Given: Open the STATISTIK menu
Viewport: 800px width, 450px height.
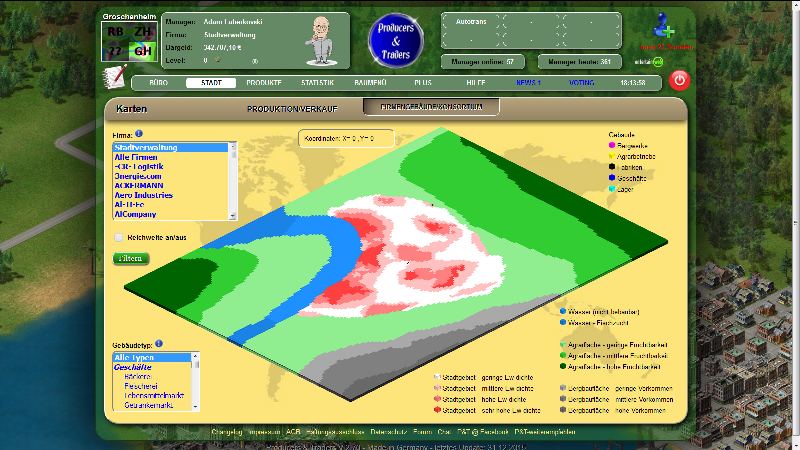Looking at the screenshot, I should coord(317,83).
